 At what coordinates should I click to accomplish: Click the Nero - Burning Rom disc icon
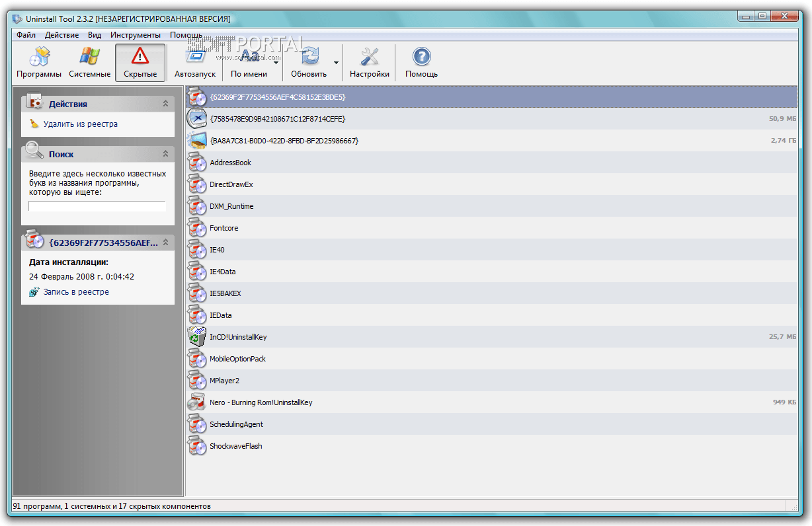click(197, 402)
